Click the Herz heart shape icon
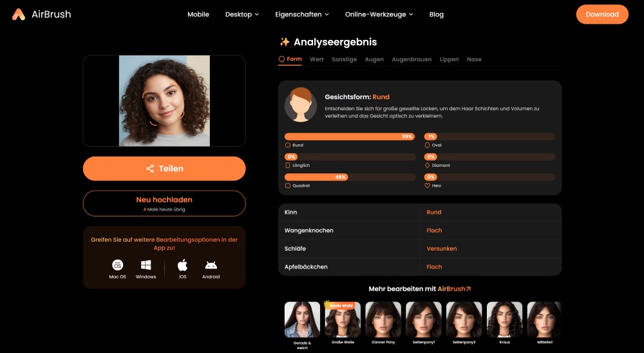The height and width of the screenshot is (353, 644). click(427, 186)
